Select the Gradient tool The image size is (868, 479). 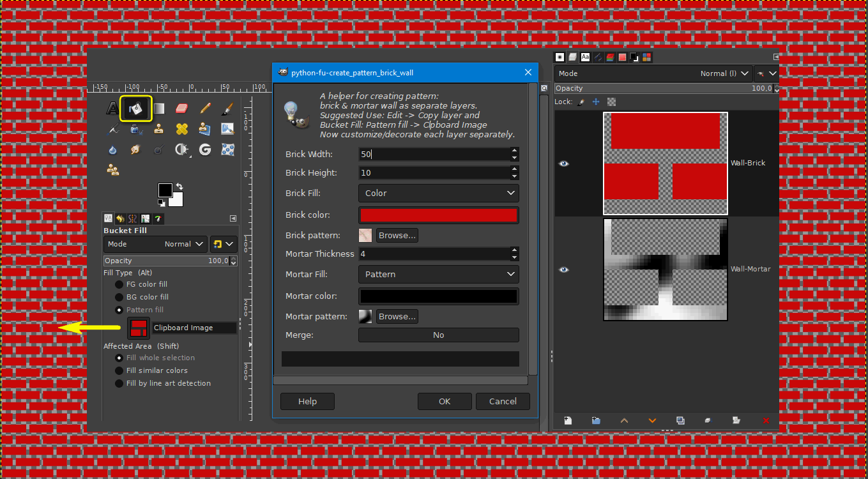pyautogui.click(x=159, y=109)
